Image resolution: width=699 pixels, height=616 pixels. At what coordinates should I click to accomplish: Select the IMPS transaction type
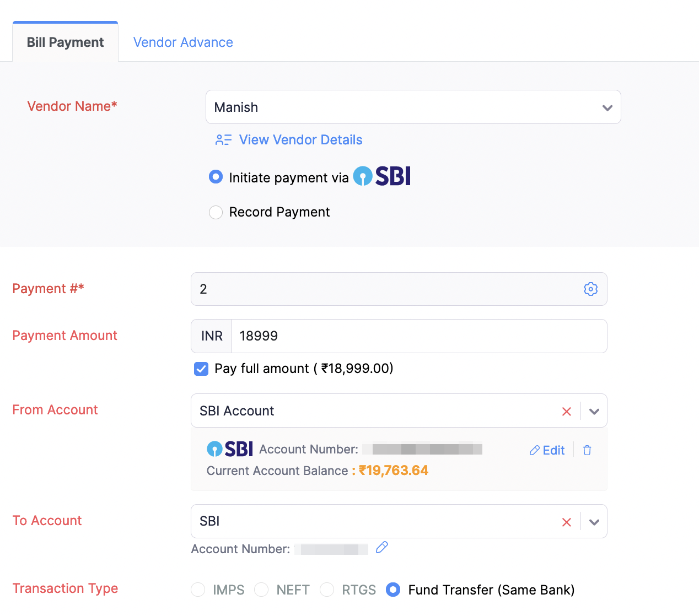198,590
